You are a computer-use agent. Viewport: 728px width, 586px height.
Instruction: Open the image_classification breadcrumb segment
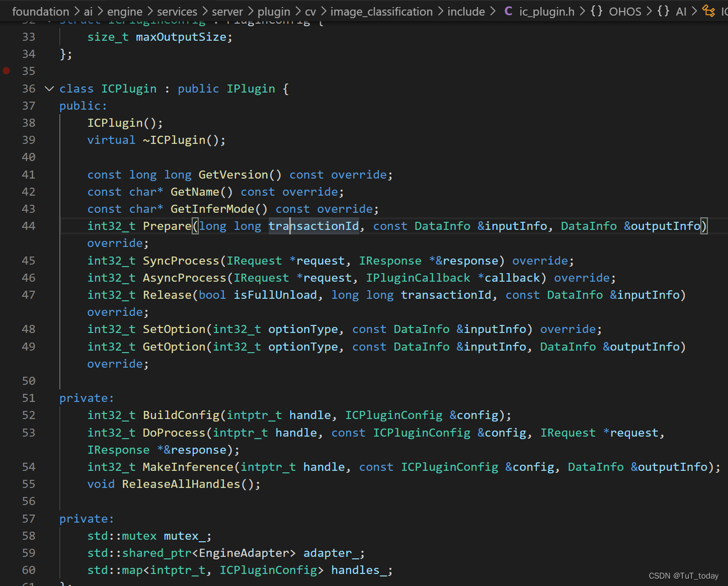[382, 11]
